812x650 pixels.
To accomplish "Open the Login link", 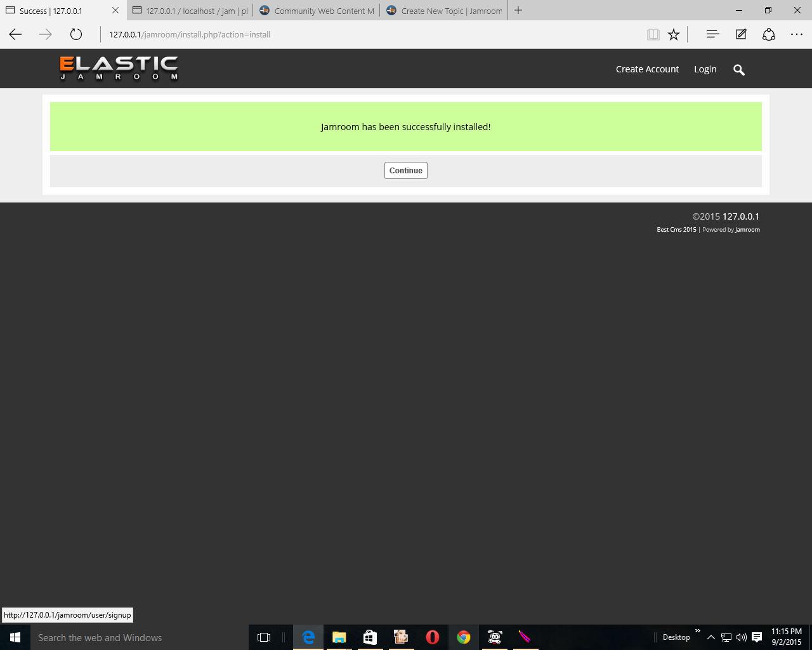I will tap(705, 69).
